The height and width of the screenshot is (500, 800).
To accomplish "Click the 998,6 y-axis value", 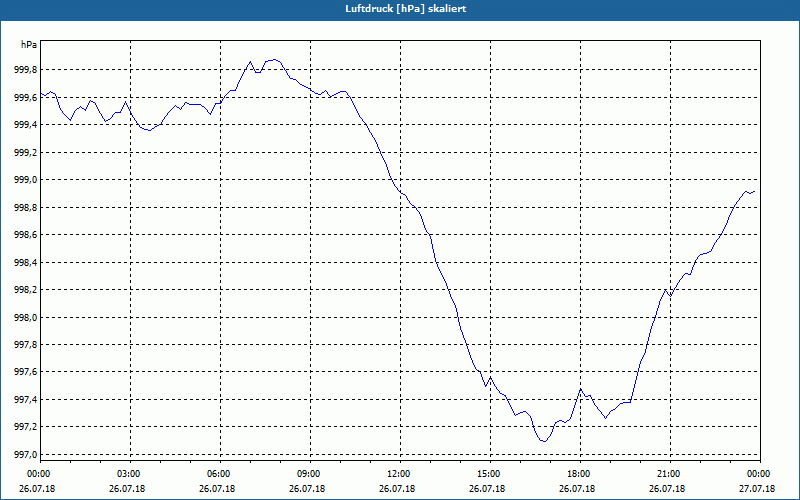I will [x=26, y=235].
